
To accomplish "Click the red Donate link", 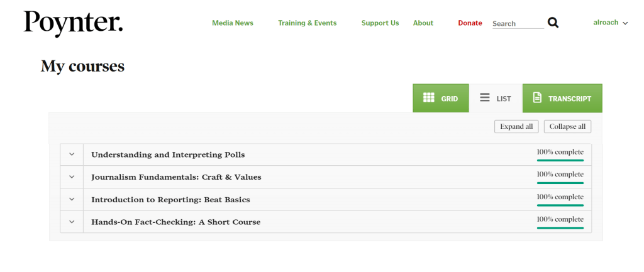I will 470,23.
